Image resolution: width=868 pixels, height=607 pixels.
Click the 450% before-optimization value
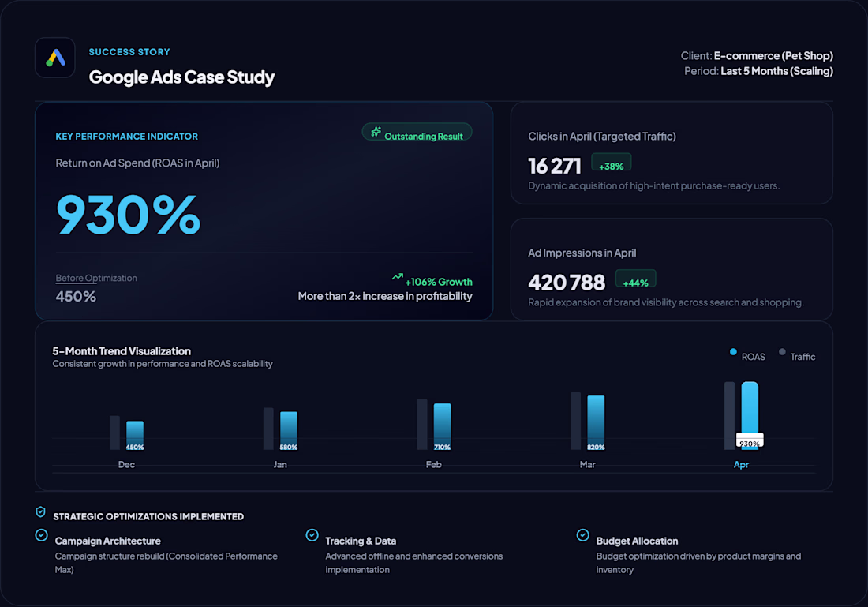76,296
